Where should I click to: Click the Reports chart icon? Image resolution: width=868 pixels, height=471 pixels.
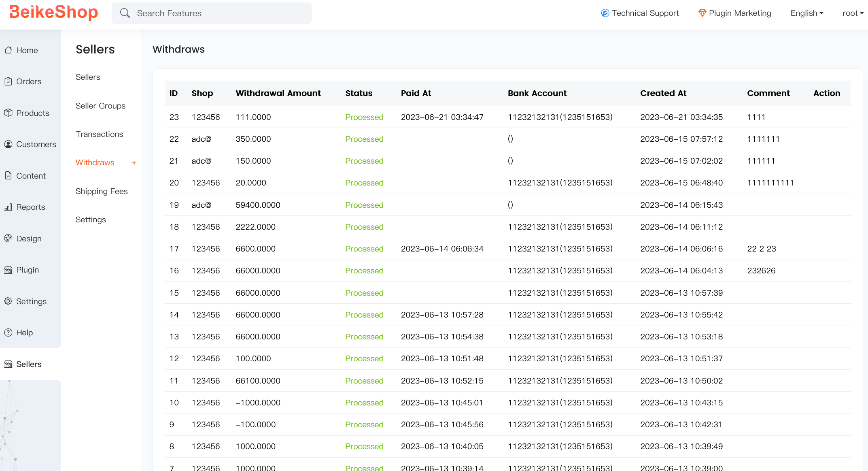8,207
